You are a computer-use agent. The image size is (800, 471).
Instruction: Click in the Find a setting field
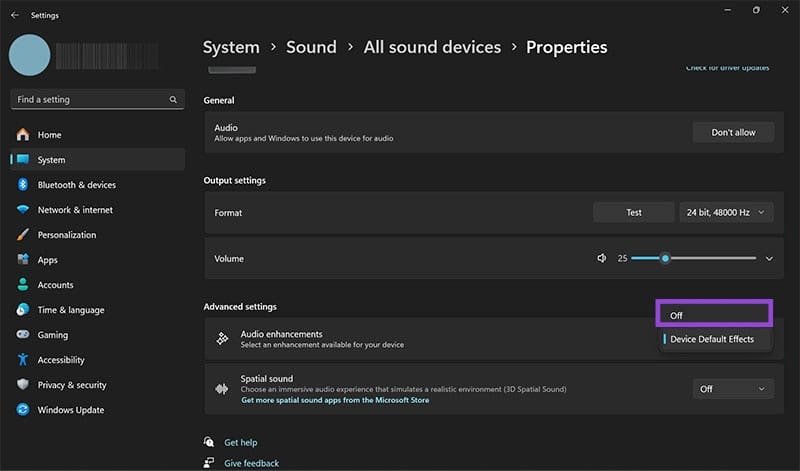point(97,100)
